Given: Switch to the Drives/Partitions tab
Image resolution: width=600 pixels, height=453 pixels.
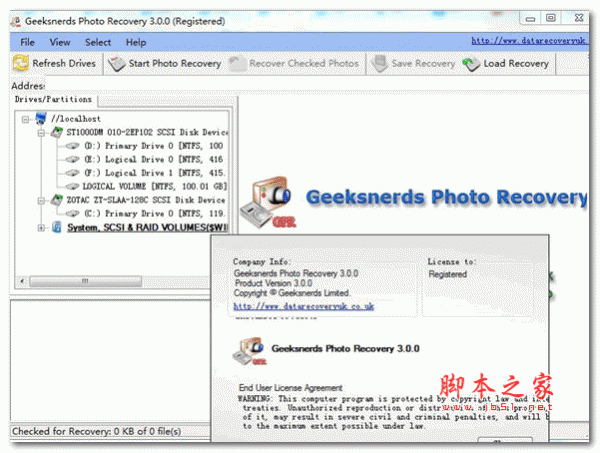Looking at the screenshot, I should (x=54, y=99).
